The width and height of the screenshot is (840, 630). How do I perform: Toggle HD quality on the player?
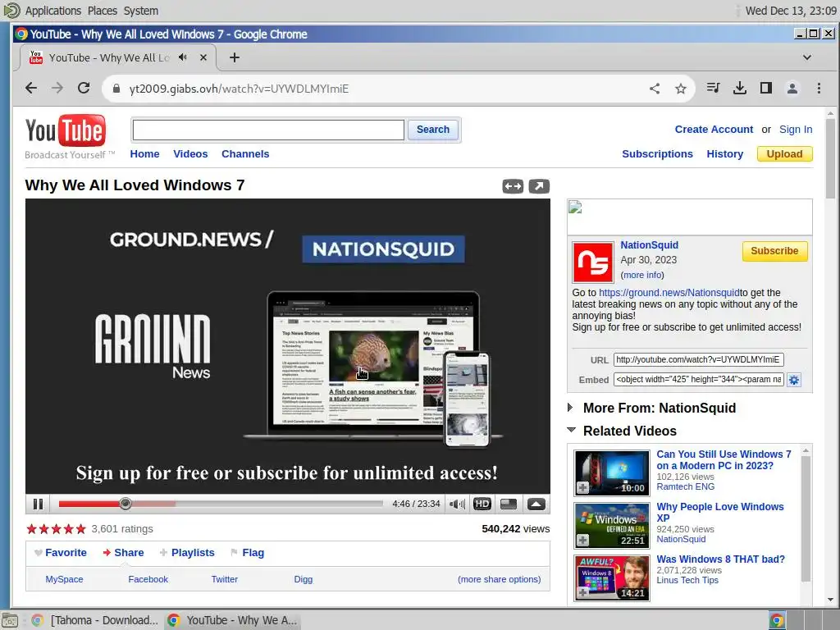pyautogui.click(x=482, y=504)
